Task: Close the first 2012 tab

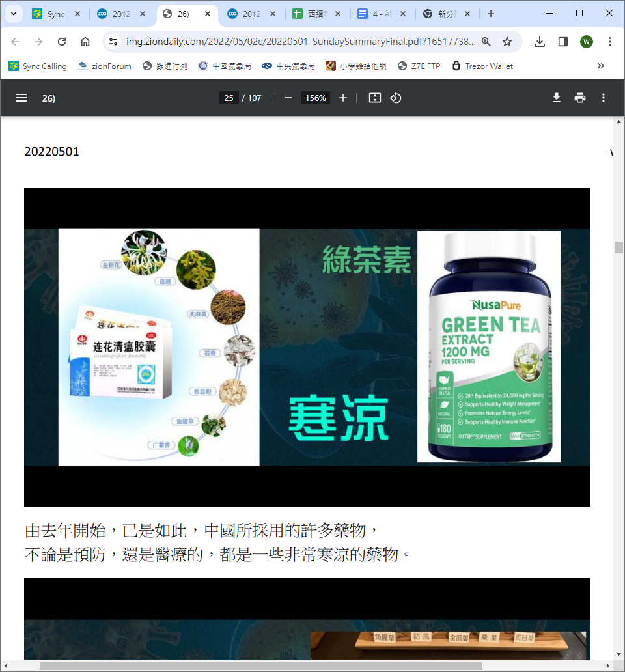Action: pyautogui.click(x=143, y=14)
